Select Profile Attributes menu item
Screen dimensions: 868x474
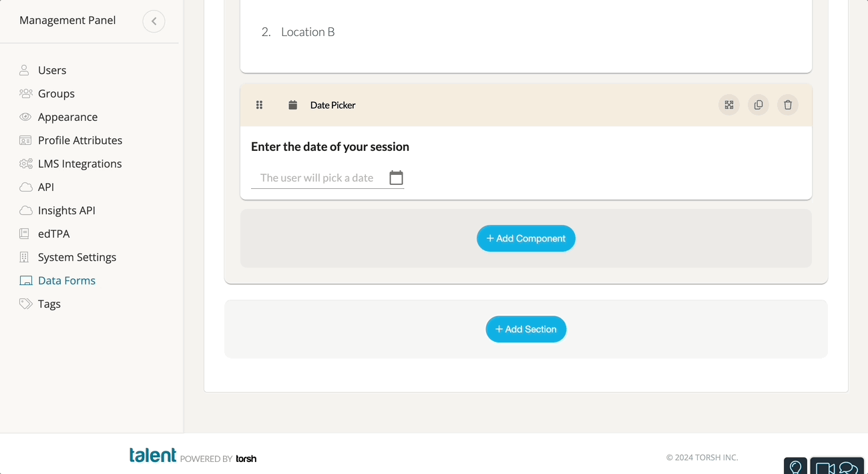click(x=80, y=140)
